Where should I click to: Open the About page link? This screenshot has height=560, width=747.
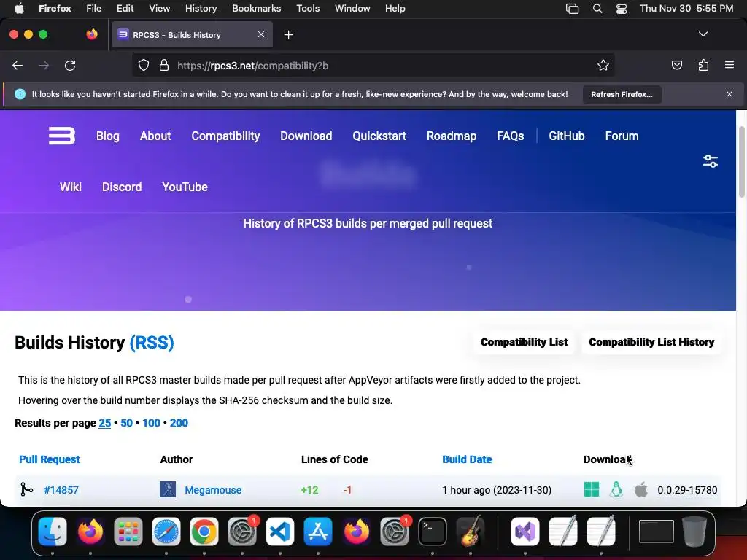pyautogui.click(x=155, y=136)
